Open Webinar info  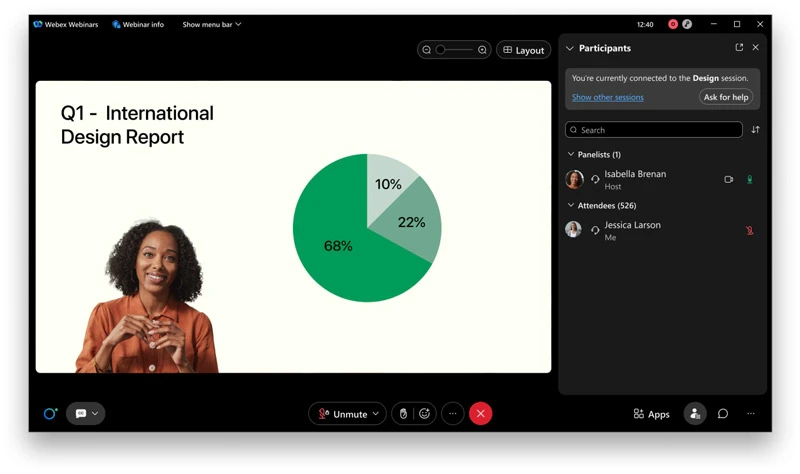(x=138, y=24)
